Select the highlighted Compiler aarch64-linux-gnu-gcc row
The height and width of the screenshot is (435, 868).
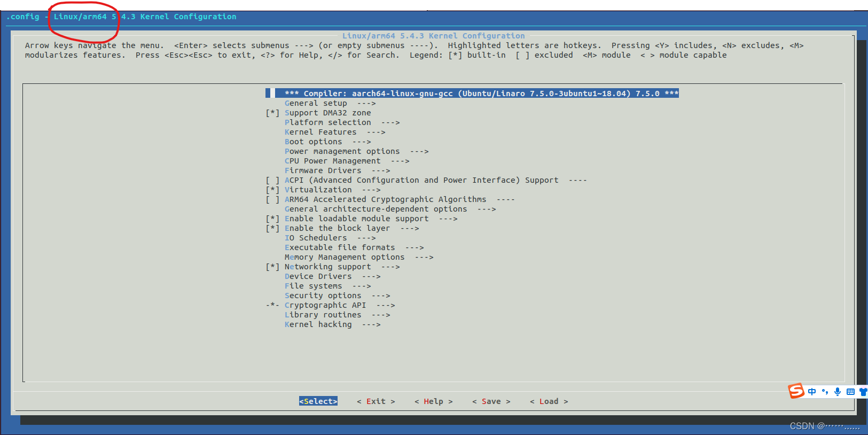[x=472, y=94]
